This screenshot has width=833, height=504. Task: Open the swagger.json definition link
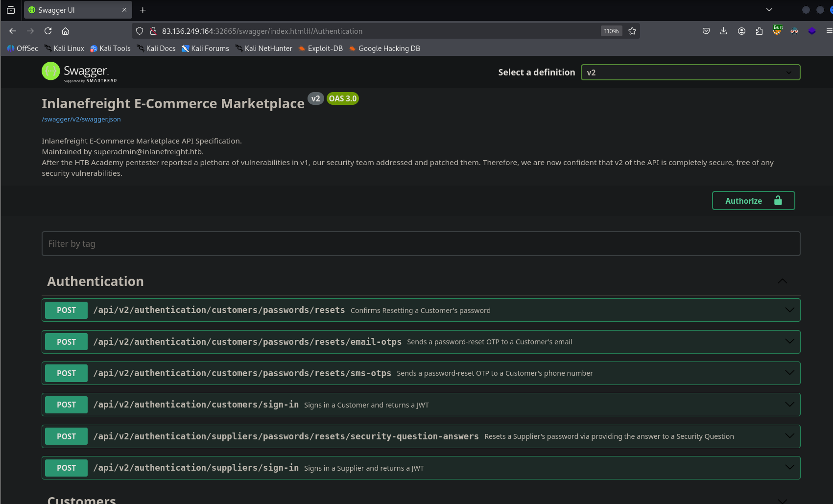click(x=81, y=120)
